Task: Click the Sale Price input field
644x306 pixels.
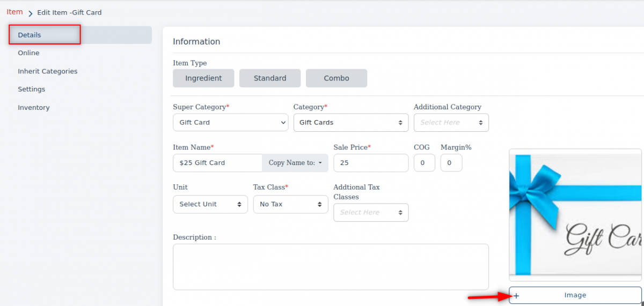Action: pyautogui.click(x=370, y=163)
